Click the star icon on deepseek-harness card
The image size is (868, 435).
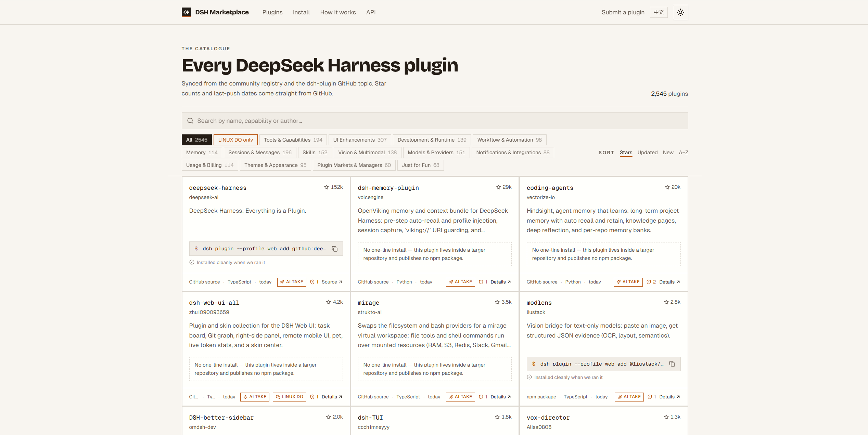coord(326,187)
